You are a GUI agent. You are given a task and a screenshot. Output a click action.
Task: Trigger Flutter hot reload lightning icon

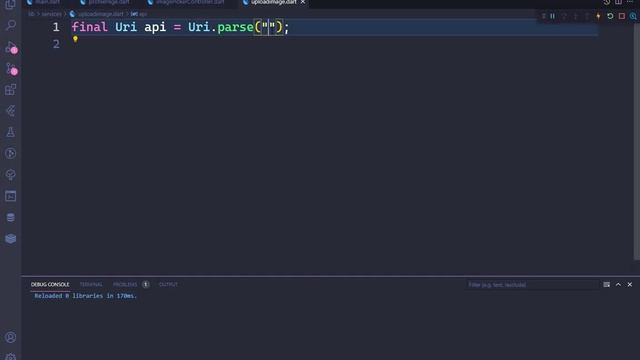598,16
